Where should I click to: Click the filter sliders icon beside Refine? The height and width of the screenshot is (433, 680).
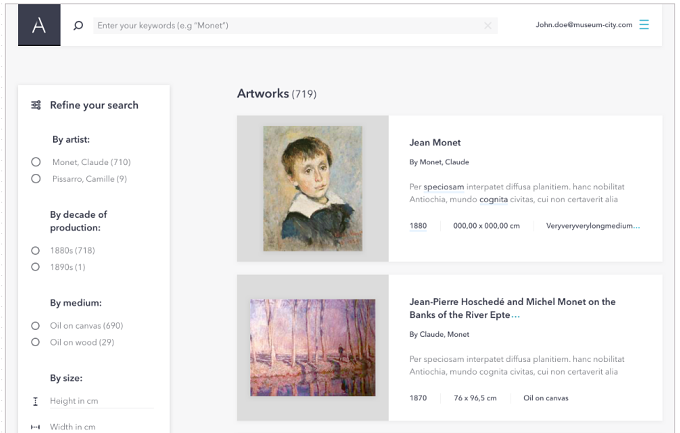click(36, 105)
